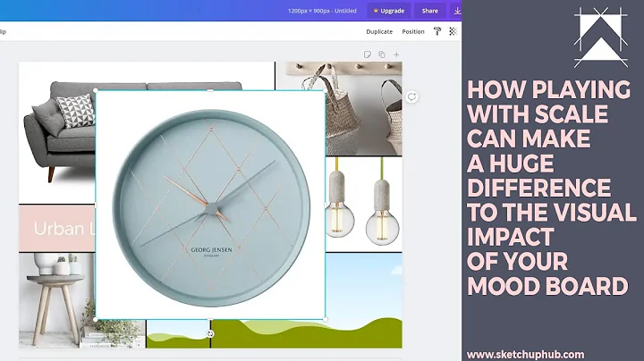
Task: Select the hanging concrete bulbs image
Action: pyautogui.click(x=364, y=204)
